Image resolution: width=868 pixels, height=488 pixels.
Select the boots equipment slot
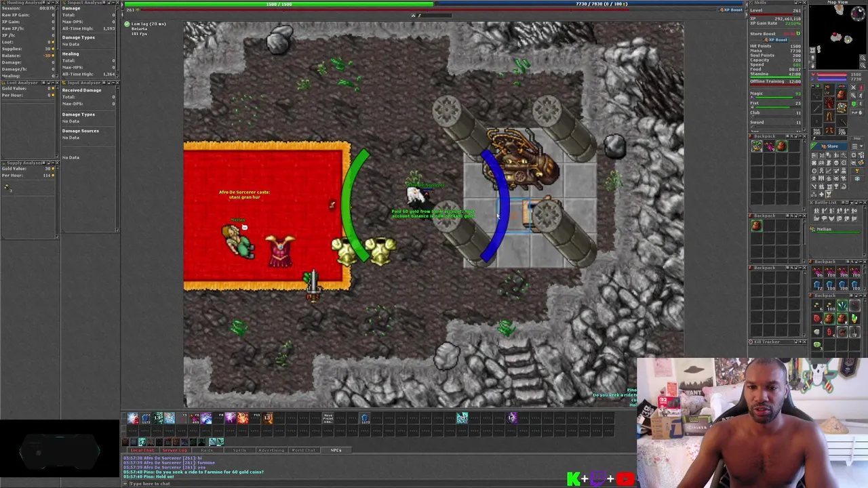coord(829,129)
